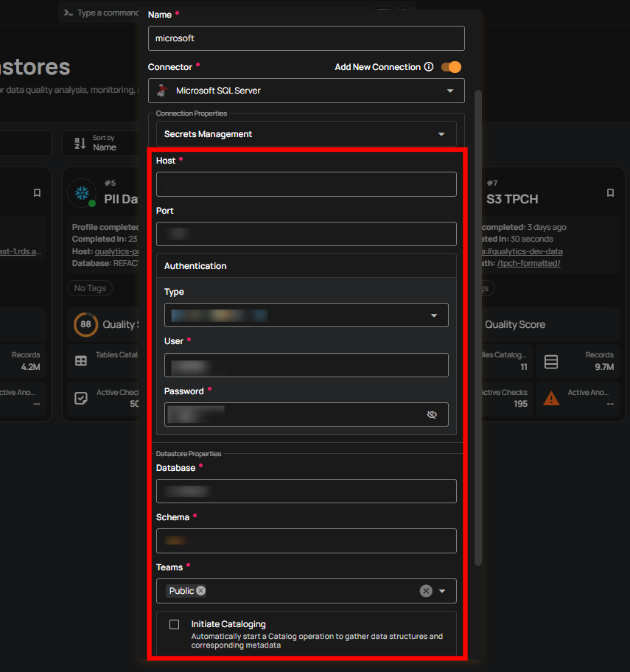Click the Active Anomalies warning triangle

click(x=552, y=399)
